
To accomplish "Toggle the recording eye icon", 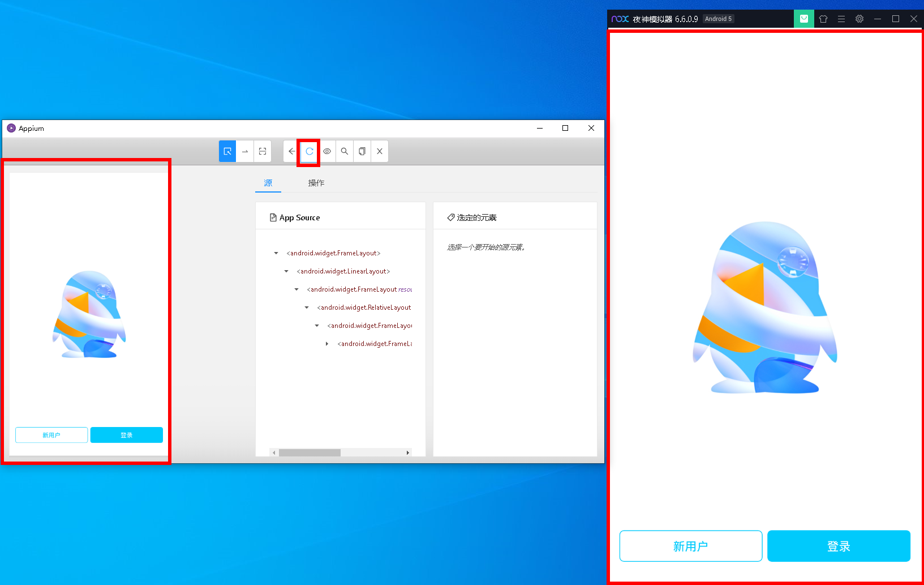I will (x=327, y=151).
